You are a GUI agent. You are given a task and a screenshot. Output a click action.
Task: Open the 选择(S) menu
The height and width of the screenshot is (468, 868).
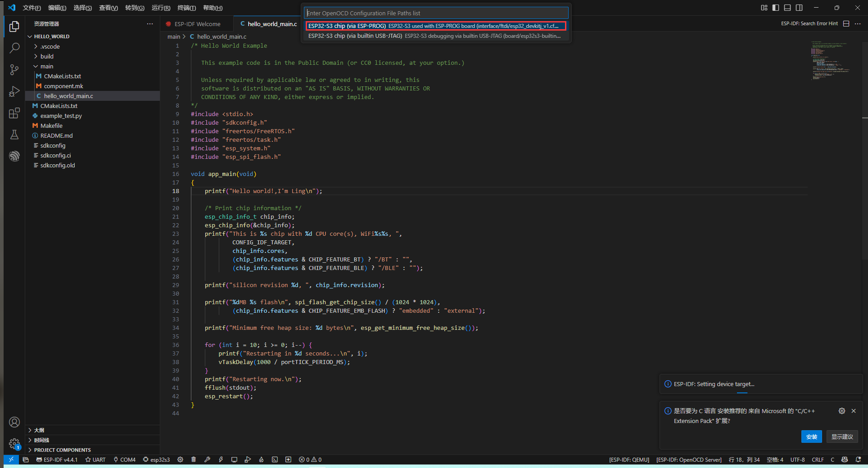[x=83, y=8]
